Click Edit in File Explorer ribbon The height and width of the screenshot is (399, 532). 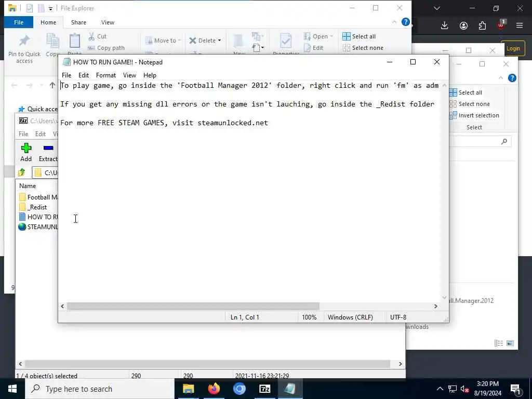point(314,48)
